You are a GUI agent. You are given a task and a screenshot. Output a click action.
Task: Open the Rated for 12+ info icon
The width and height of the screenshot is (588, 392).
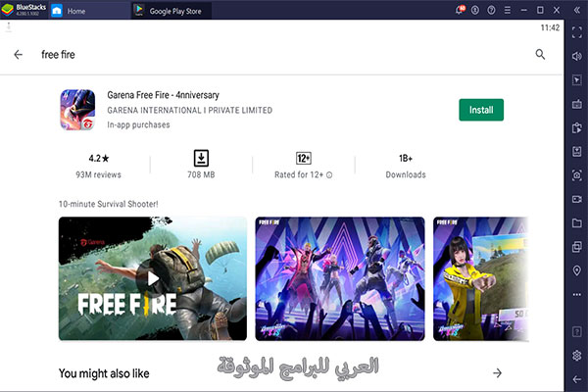click(x=329, y=174)
